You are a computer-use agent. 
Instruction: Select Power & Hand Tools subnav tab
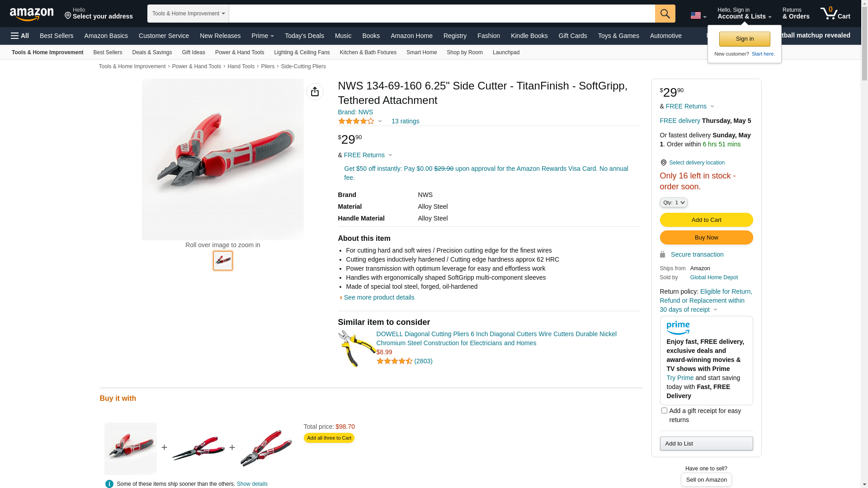(239, 52)
